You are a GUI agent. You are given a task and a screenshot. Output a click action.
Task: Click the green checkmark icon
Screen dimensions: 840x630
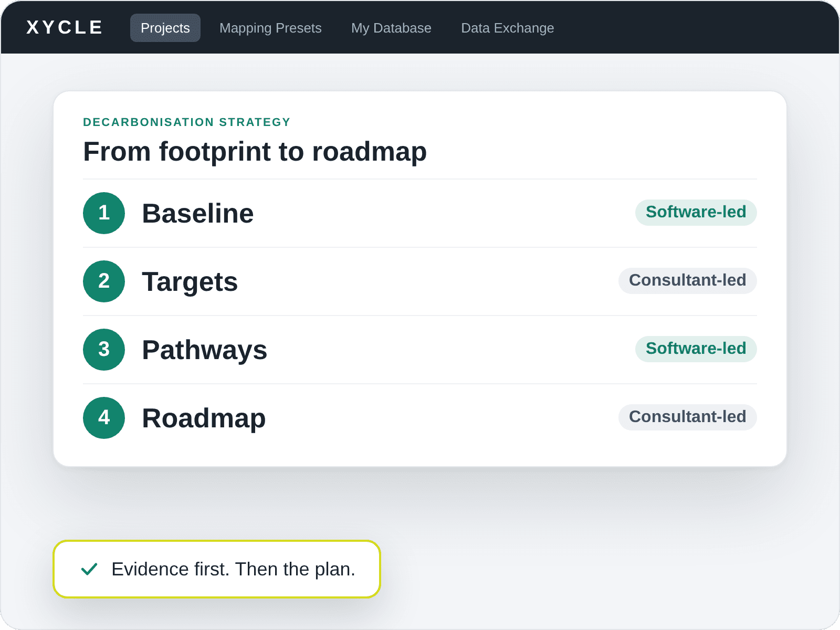(x=89, y=569)
